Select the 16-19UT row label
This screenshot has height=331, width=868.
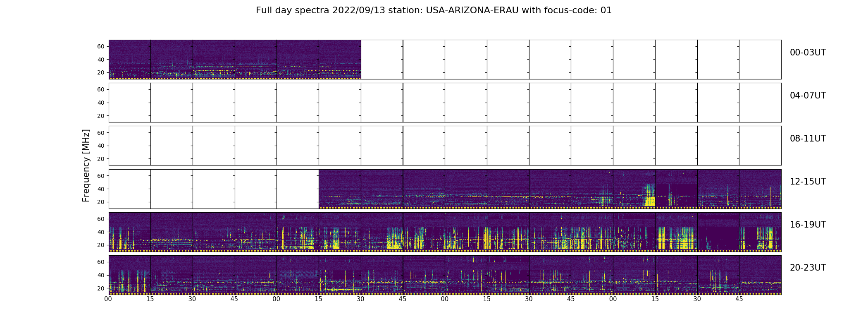click(808, 225)
